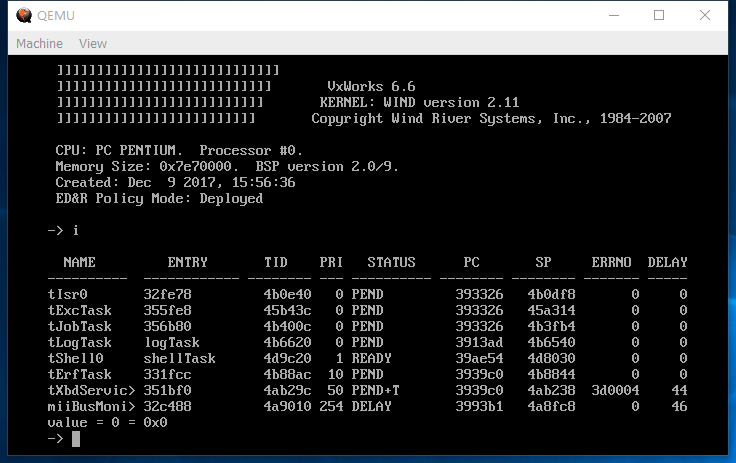Click the delay value 44

click(679, 390)
